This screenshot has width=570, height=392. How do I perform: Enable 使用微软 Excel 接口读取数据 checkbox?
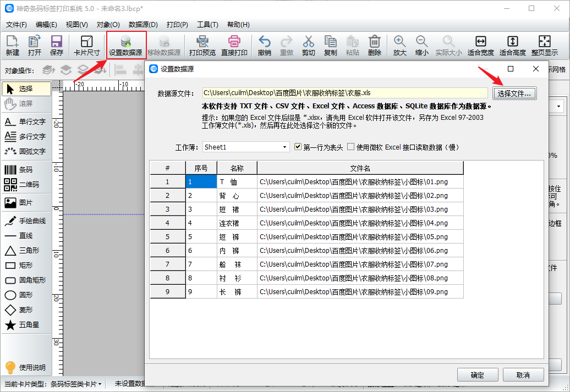[x=350, y=147]
